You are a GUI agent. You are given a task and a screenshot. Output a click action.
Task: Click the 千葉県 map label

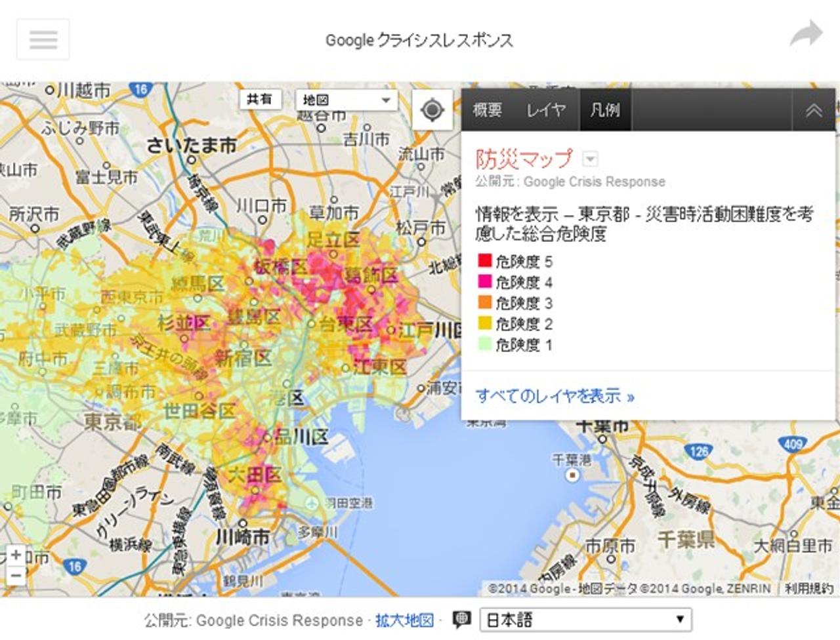pyautogui.click(x=686, y=540)
